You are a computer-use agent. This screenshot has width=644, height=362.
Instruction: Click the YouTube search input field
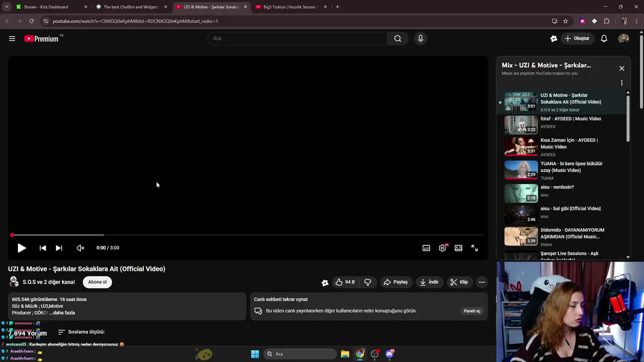(x=297, y=39)
